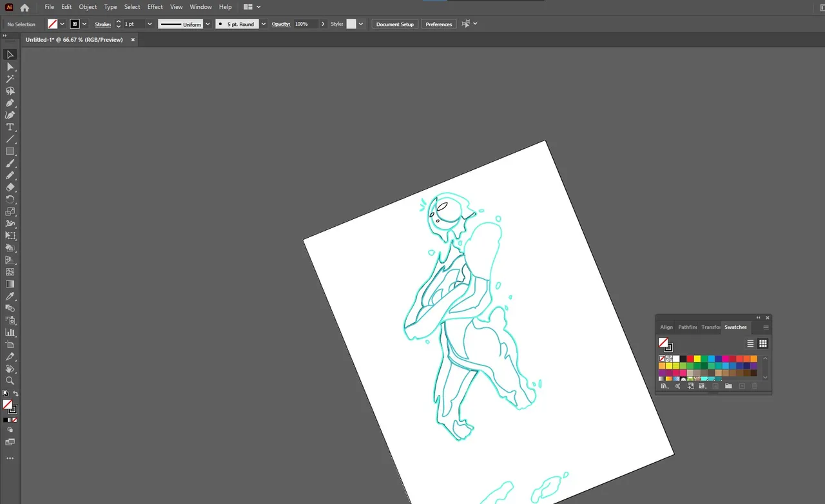The image size is (825, 504).
Task: Swap fill and stroke arrows in toolbar
Action: [15, 393]
